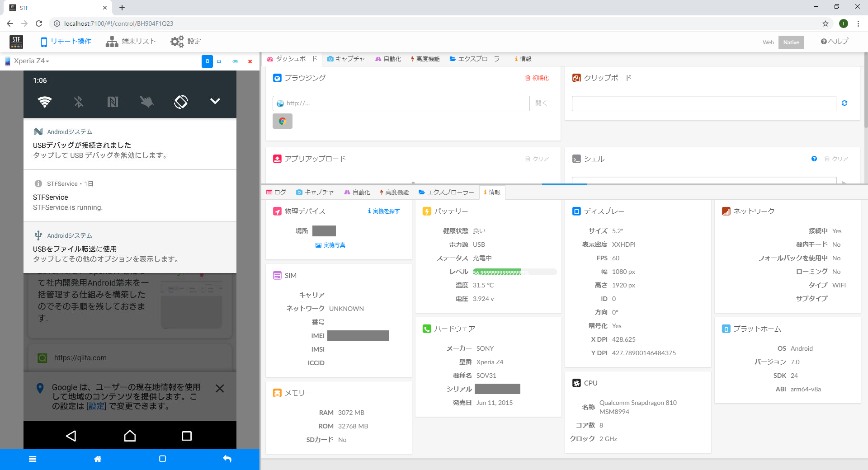
Task: Click the home icon in blue bar
Action: point(98,459)
